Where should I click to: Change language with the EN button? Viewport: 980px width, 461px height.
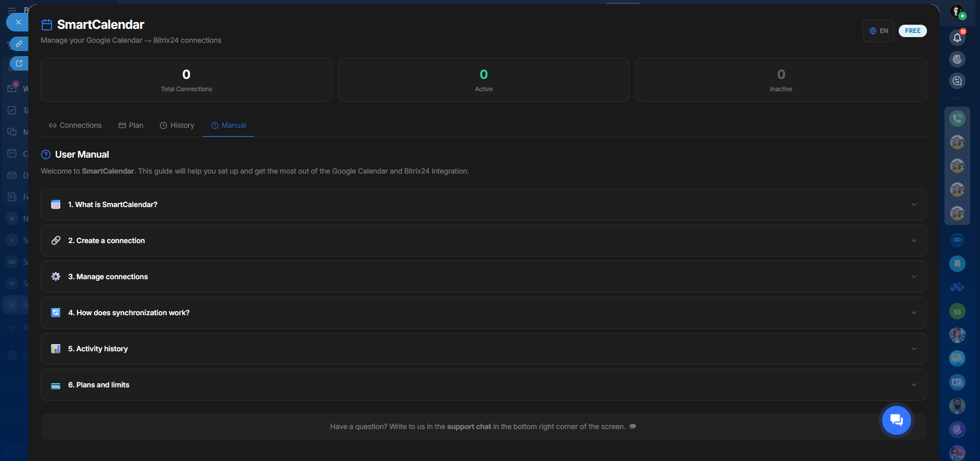pos(879,31)
